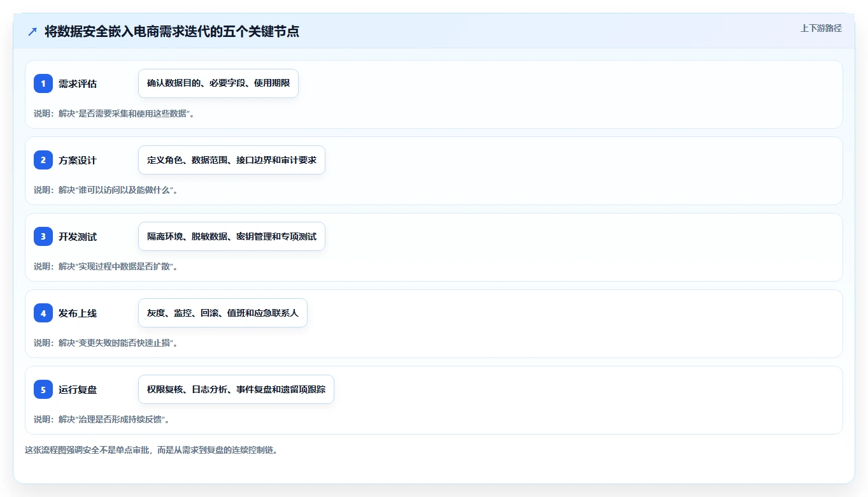
Task: Click the box 权限复核、日志分析、事件复盘和遗留项跟踪
Action: (236, 389)
